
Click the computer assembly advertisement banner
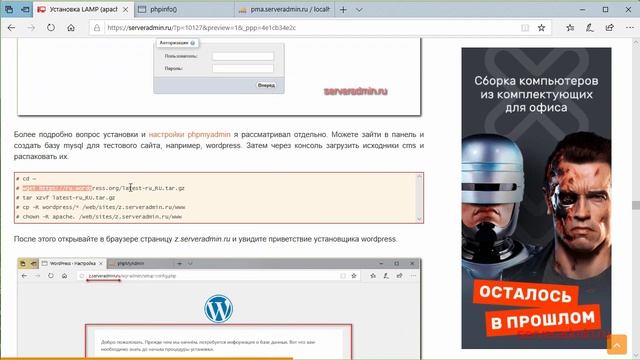[x=536, y=198]
